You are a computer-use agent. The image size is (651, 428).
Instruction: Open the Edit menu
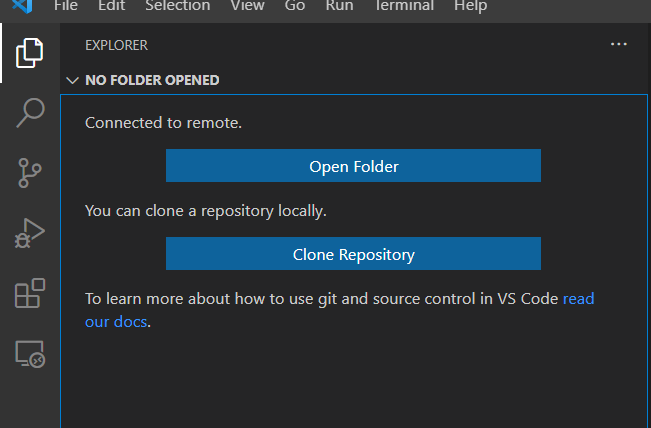[111, 6]
